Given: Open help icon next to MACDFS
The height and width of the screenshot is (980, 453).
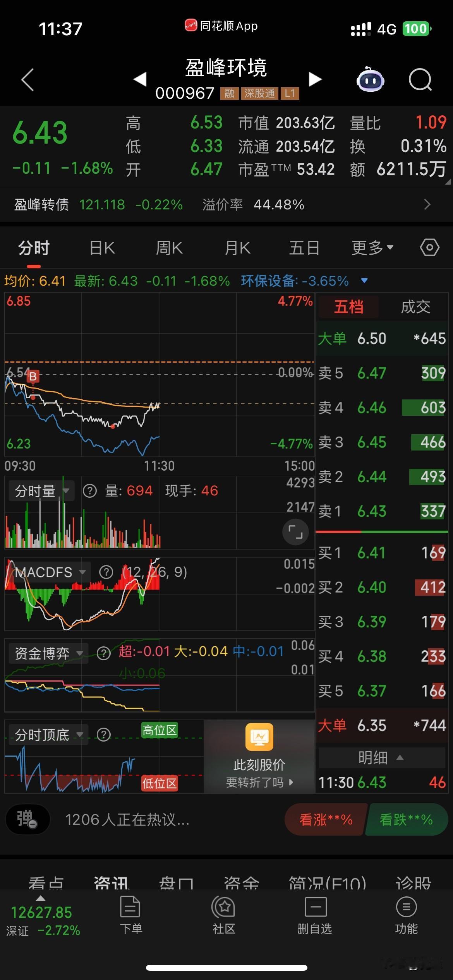Looking at the screenshot, I should point(106,572).
